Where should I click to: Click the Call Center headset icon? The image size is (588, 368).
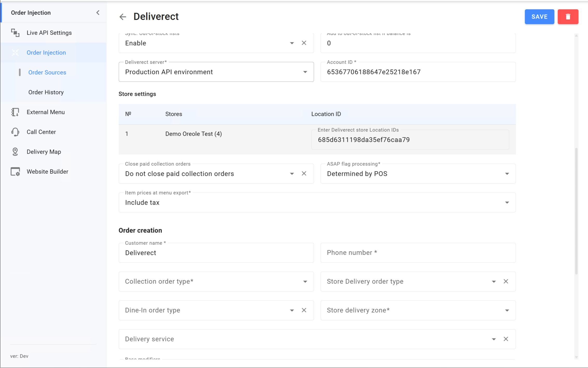click(x=15, y=132)
